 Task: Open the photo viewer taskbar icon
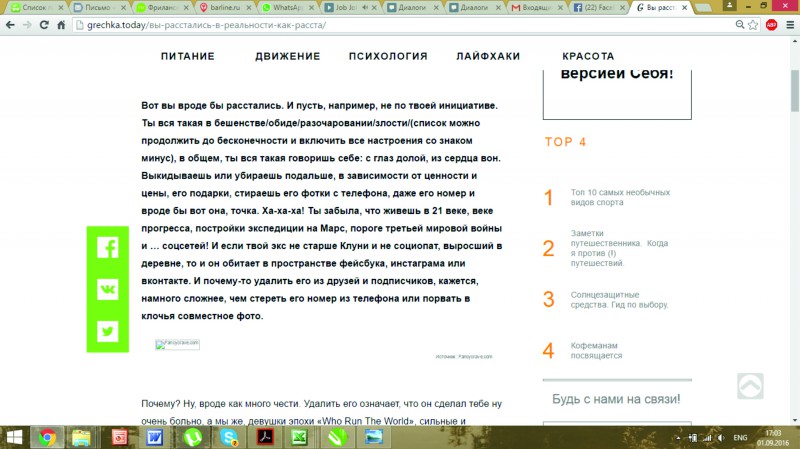click(x=373, y=437)
